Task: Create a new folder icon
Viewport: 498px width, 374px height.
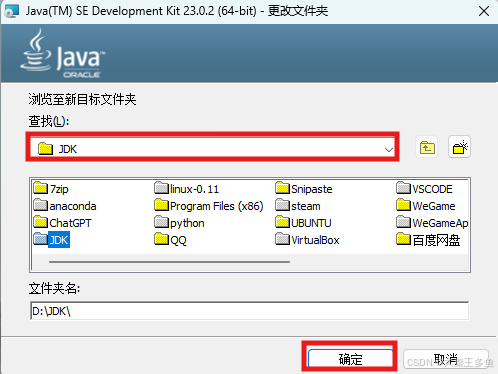Action: click(x=459, y=147)
